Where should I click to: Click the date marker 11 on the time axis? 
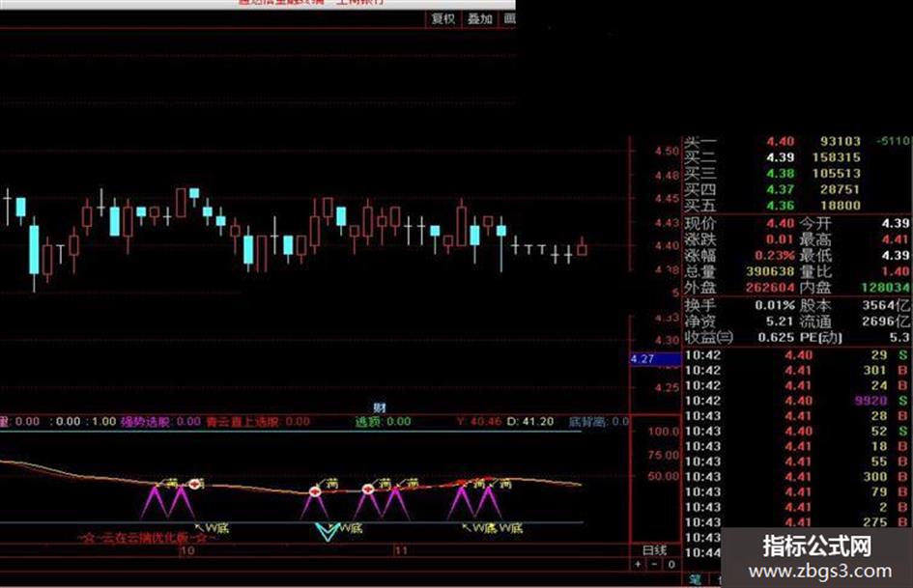click(401, 550)
